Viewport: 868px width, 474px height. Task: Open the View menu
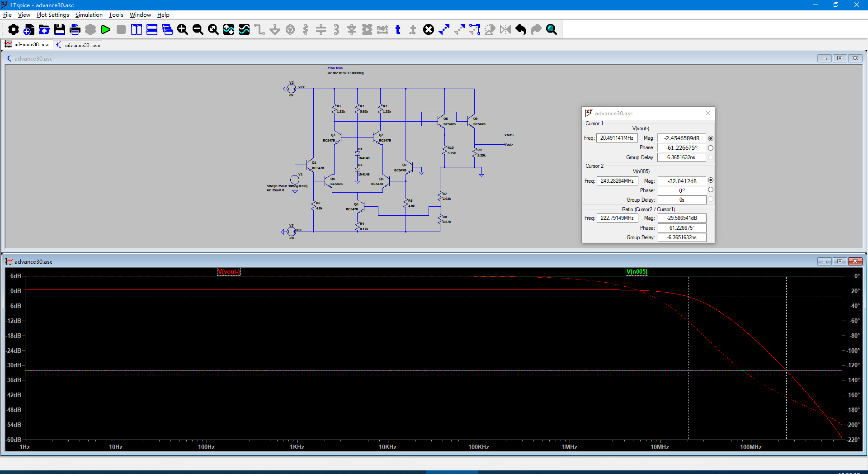click(24, 15)
